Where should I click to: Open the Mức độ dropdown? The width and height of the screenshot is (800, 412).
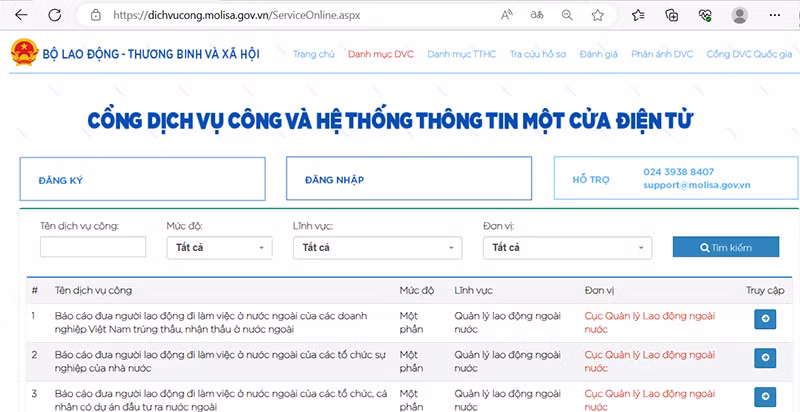tap(219, 248)
